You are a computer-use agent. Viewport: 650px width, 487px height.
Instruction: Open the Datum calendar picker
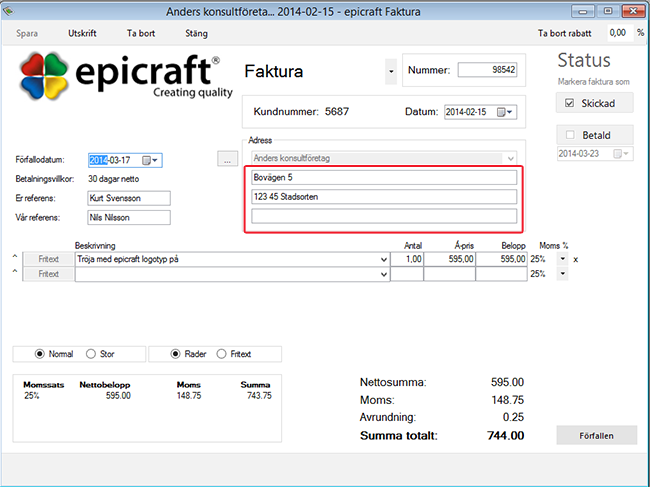coord(505,112)
